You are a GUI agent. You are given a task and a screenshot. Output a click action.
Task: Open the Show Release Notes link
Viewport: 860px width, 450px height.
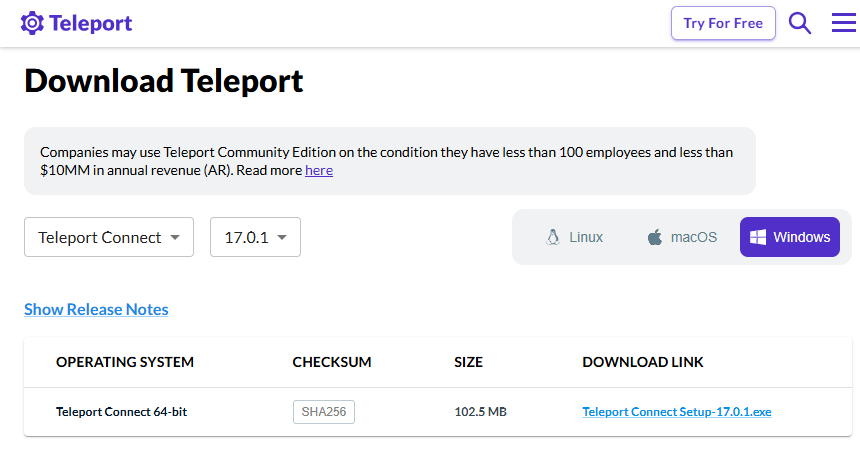96,310
